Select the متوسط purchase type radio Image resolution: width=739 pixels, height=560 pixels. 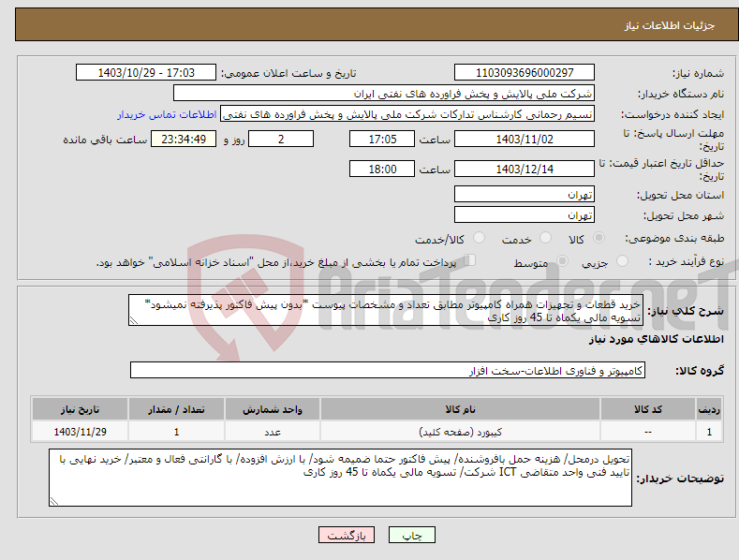(x=562, y=260)
